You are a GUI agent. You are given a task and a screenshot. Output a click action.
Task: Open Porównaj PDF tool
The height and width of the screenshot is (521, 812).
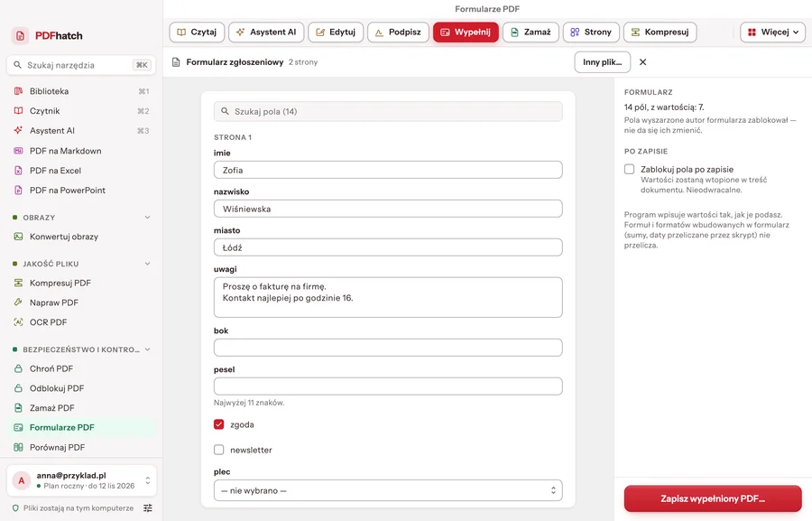[x=81, y=447]
